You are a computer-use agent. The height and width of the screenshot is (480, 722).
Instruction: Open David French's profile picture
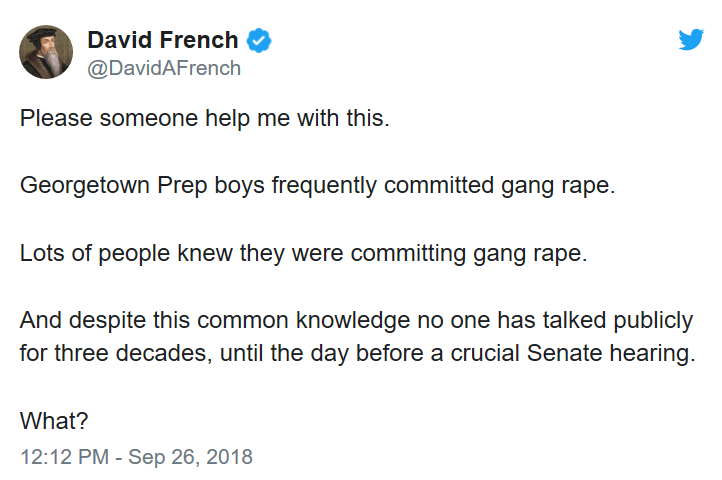click(47, 53)
